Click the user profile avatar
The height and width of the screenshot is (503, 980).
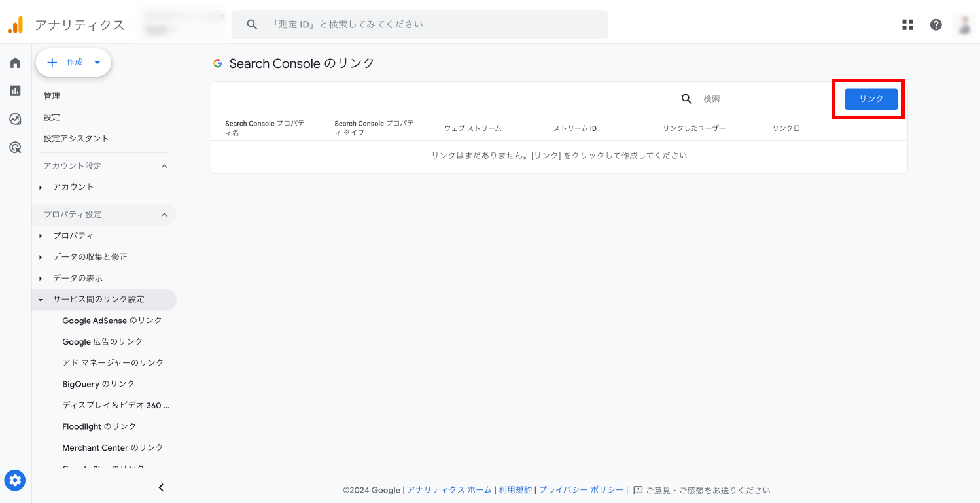point(964,25)
